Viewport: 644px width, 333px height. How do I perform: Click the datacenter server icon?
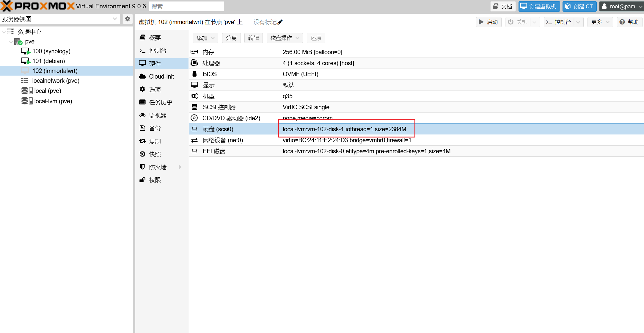point(10,32)
